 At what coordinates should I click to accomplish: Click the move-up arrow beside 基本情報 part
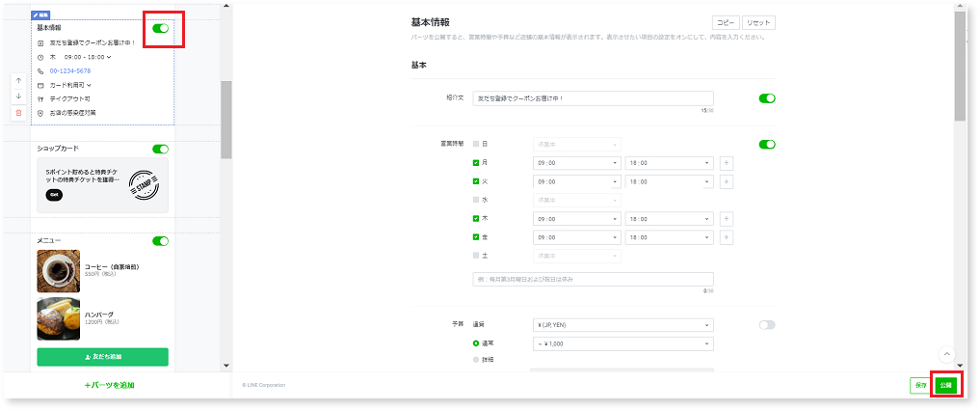(18, 80)
